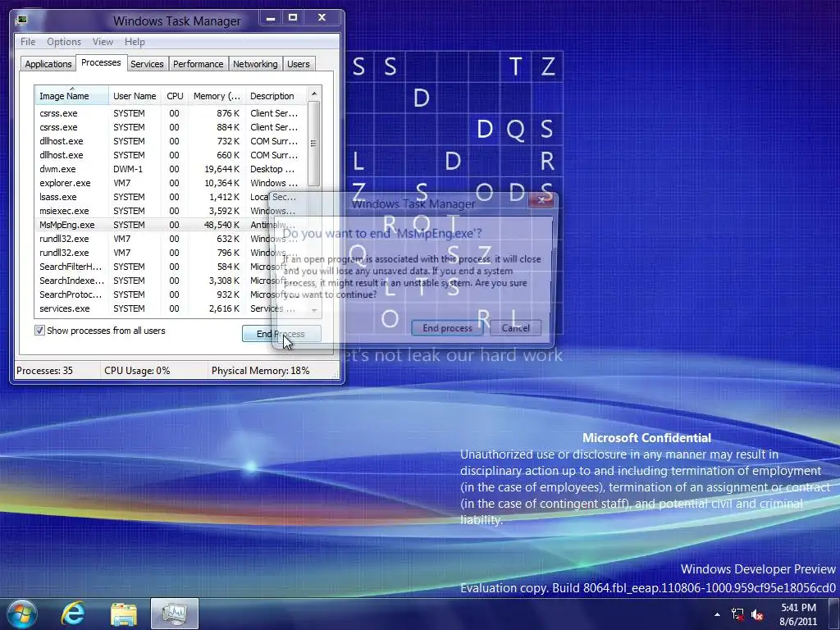Image resolution: width=840 pixels, height=630 pixels.
Task: Open the Start menu orb
Action: (21, 614)
